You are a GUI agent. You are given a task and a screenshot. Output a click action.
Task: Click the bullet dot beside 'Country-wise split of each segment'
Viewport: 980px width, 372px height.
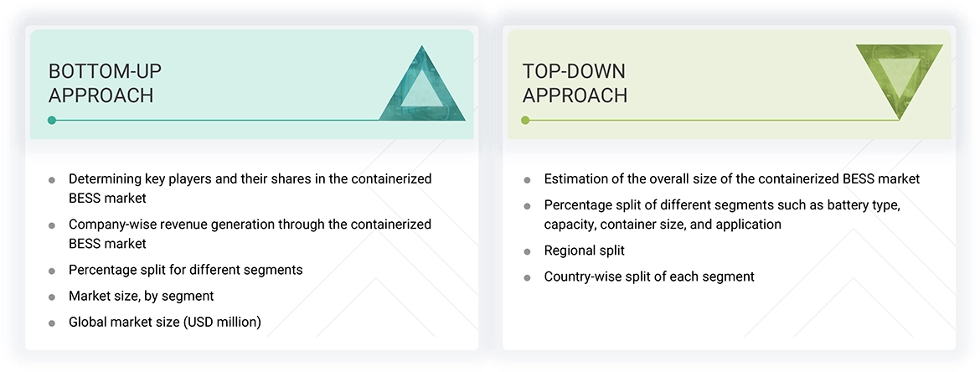pos(527,277)
